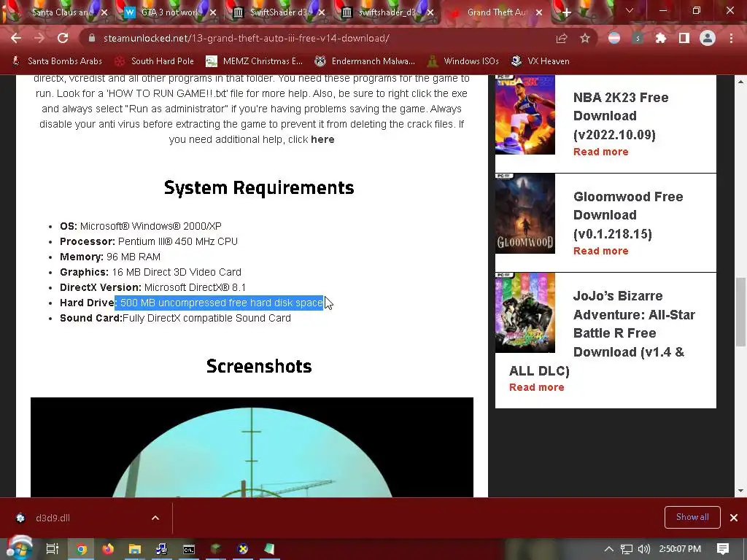
Task: Click JoJo's Bizarre Adventure cover thumbnail
Action: coord(525,312)
